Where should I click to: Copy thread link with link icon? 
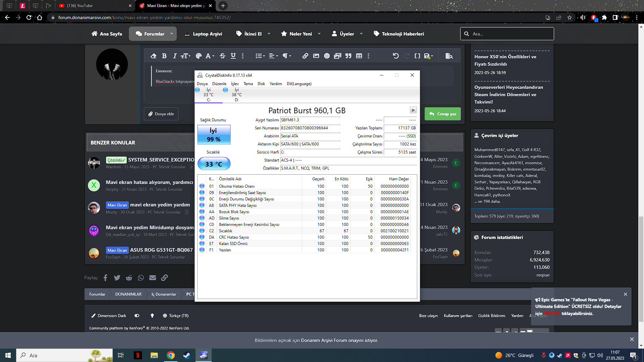pos(164,278)
